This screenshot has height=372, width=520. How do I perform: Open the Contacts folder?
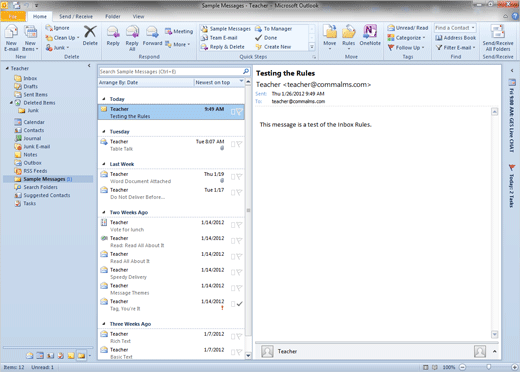(x=33, y=130)
